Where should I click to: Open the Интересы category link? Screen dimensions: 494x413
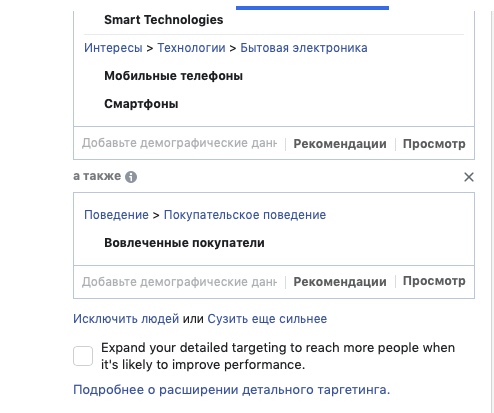point(113,48)
